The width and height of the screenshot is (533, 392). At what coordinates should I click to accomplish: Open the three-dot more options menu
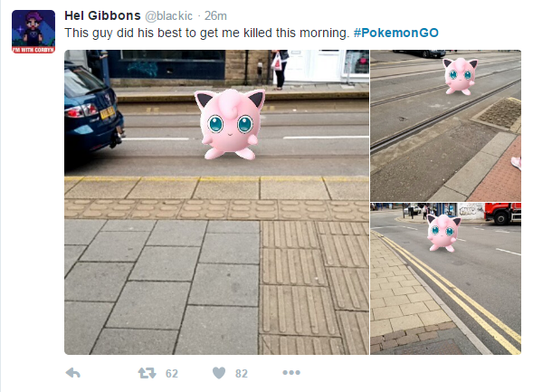(x=291, y=373)
